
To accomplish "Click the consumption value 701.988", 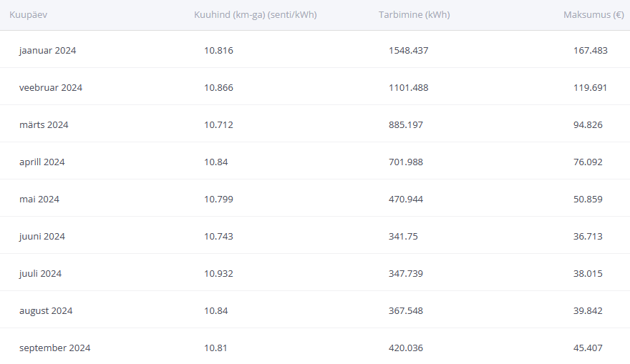I will (x=405, y=162).
